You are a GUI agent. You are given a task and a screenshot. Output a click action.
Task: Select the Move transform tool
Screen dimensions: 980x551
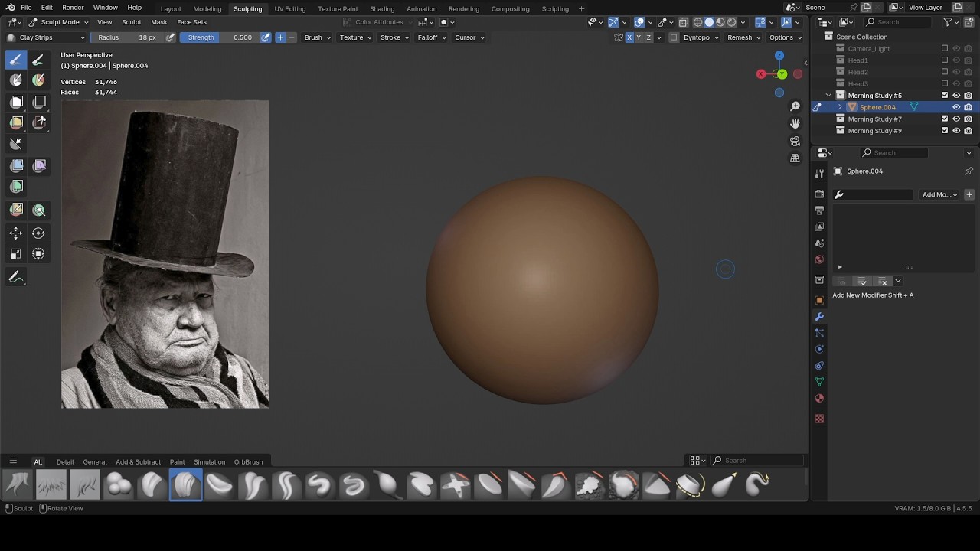pos(16,233)
